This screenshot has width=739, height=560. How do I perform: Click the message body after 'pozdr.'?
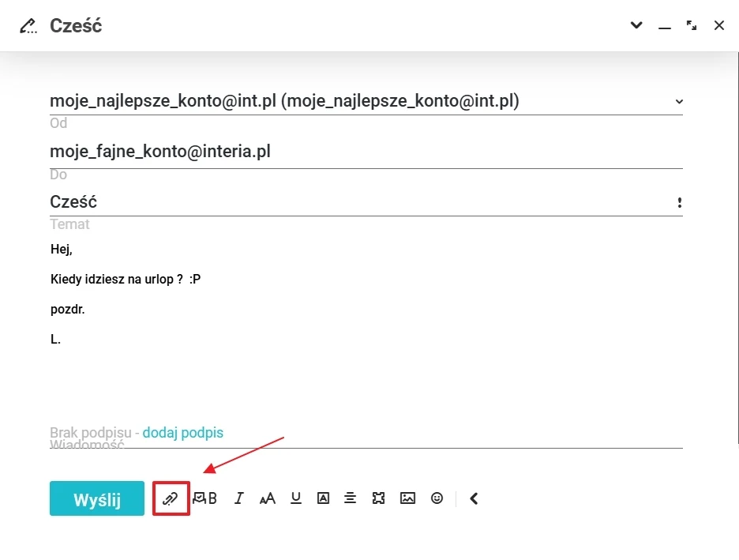click(67, 310)
